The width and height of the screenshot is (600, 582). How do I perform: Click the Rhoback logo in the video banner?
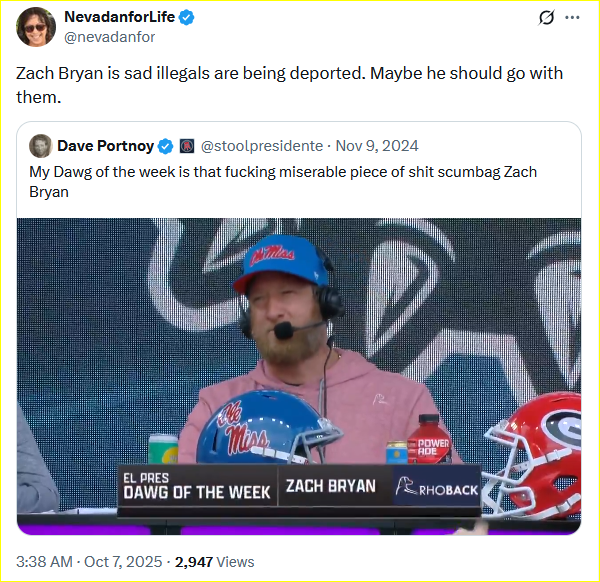436,488
